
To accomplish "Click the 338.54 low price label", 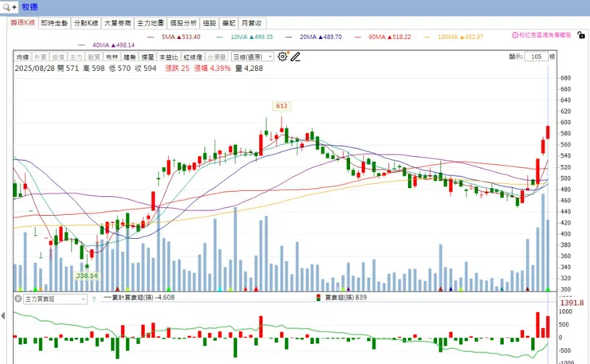I will [87, 276].
